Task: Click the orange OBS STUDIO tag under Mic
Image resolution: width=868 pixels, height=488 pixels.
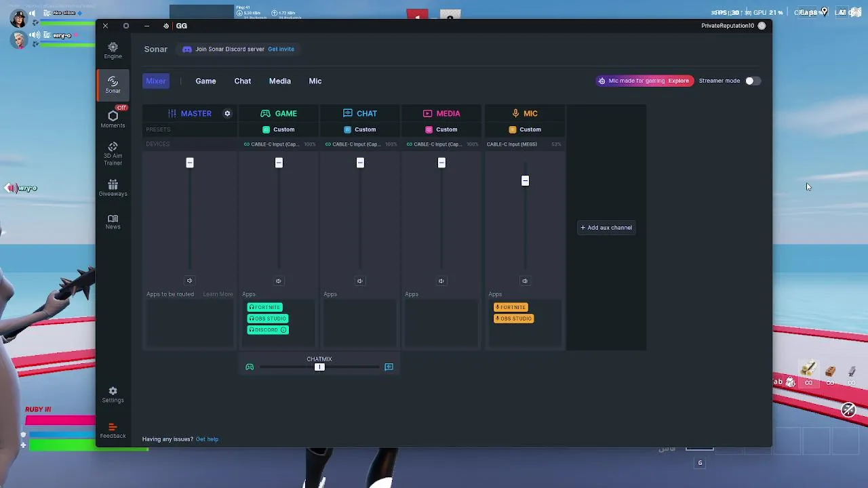Action: [513, 319]
